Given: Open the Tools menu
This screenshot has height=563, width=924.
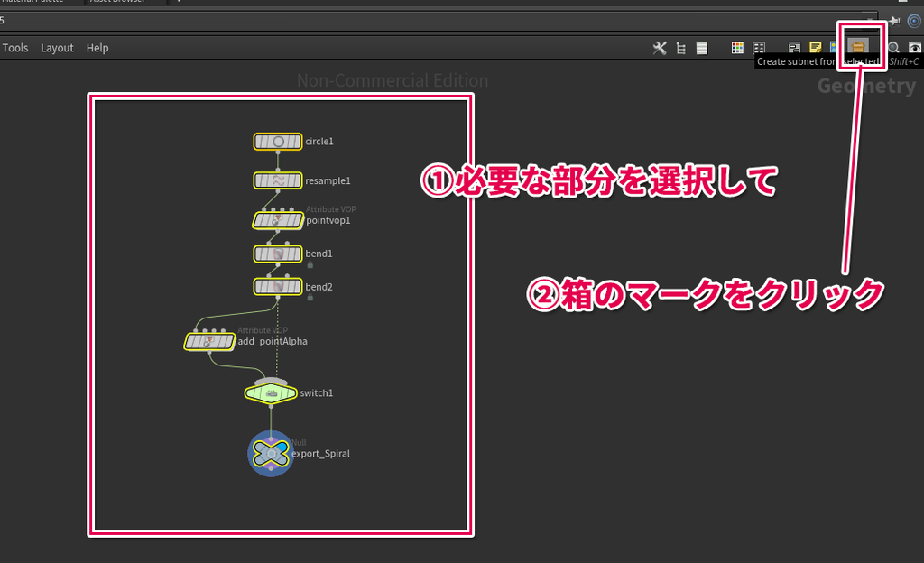Looking at the screenshot, I should pyautogui.click(x=15, y=48).
